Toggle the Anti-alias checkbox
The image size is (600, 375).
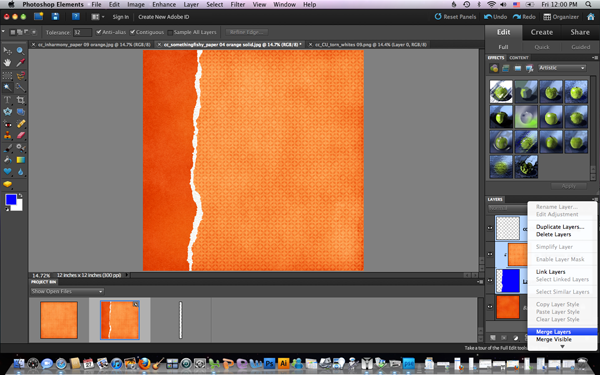tap(99, 32)
